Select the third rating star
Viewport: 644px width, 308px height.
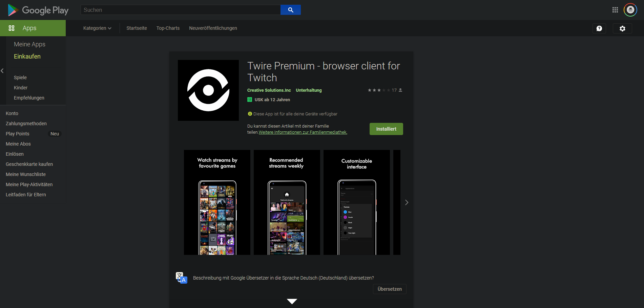coord(378,90)
